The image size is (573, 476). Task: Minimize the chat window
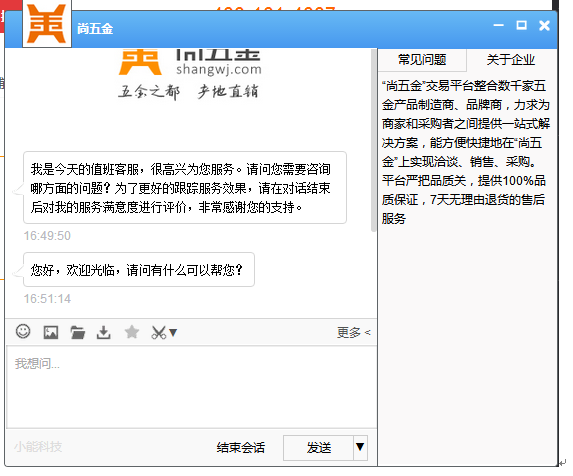pos(498,25)
